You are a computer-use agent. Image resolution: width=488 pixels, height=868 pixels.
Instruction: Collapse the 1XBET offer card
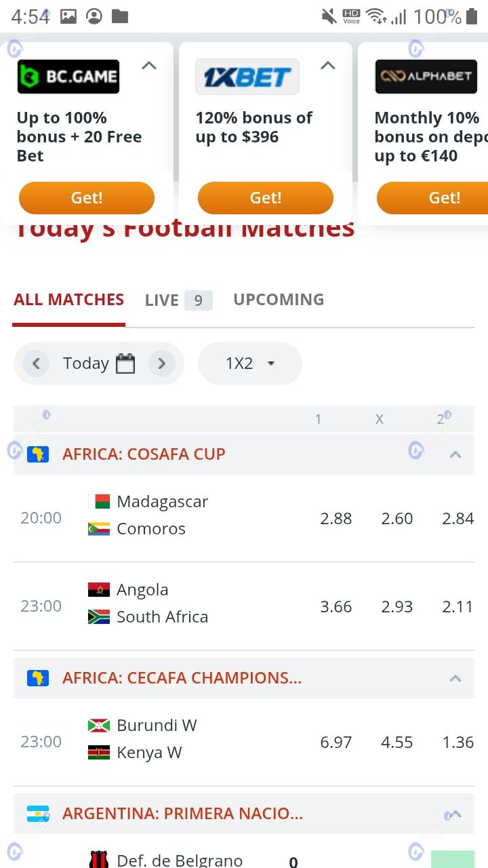(327, 66)
